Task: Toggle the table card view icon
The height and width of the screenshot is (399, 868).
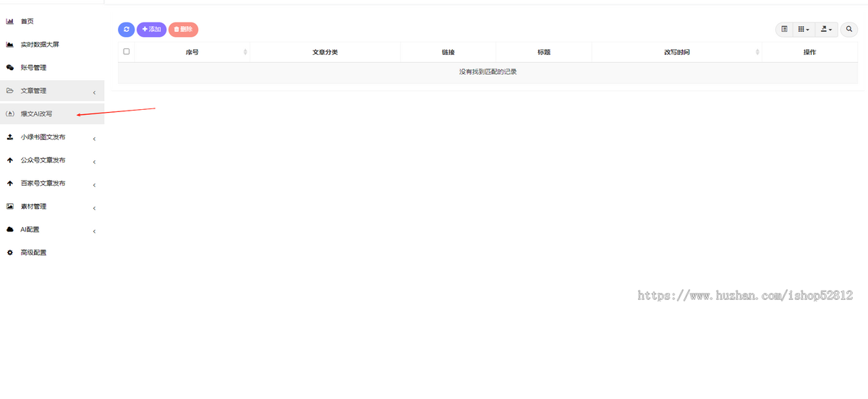Action: (784, 30)
